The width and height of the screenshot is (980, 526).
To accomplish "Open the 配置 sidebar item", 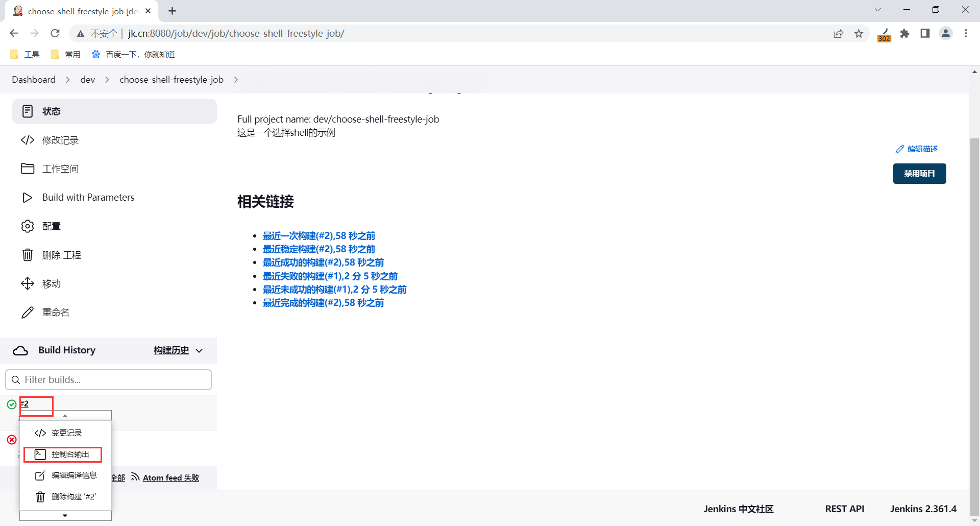I will pyautogui.click(x=114, y=226).
